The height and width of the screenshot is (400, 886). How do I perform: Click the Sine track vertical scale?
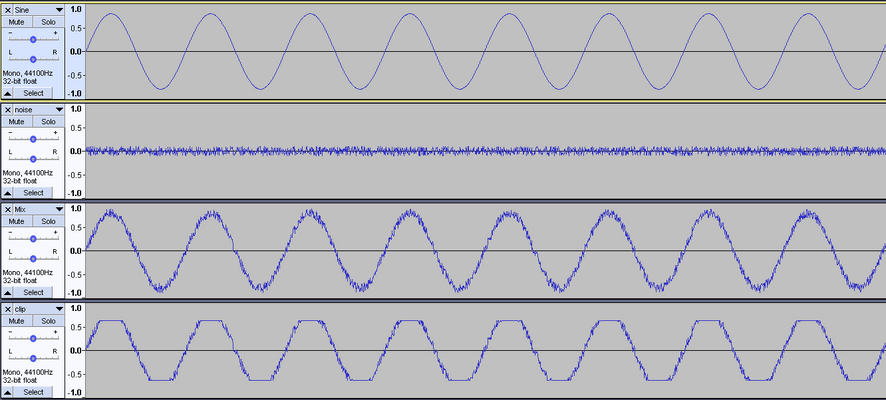pos(75,51)
